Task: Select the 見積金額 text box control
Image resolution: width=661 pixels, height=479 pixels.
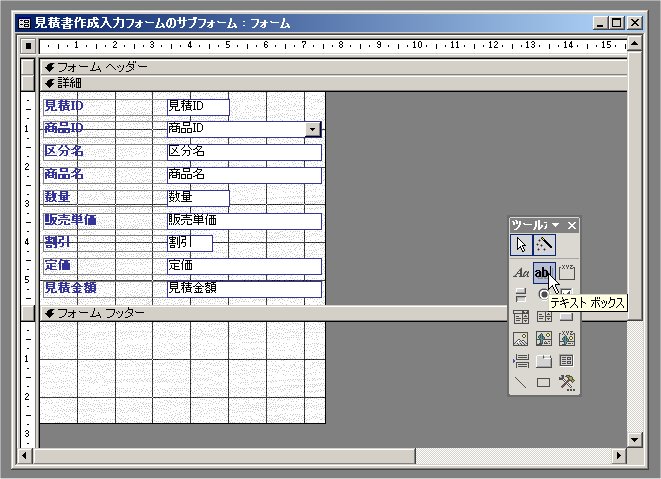Action: tap(245, 289)
